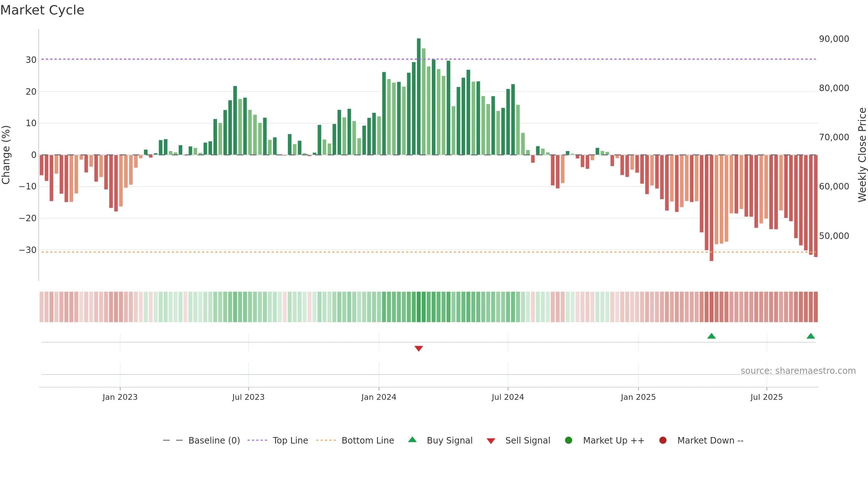Image resolution: width=868 pixels, height=488 pixels.
Task: Click the −30 tick on Change axis
Action: (28, 250)
